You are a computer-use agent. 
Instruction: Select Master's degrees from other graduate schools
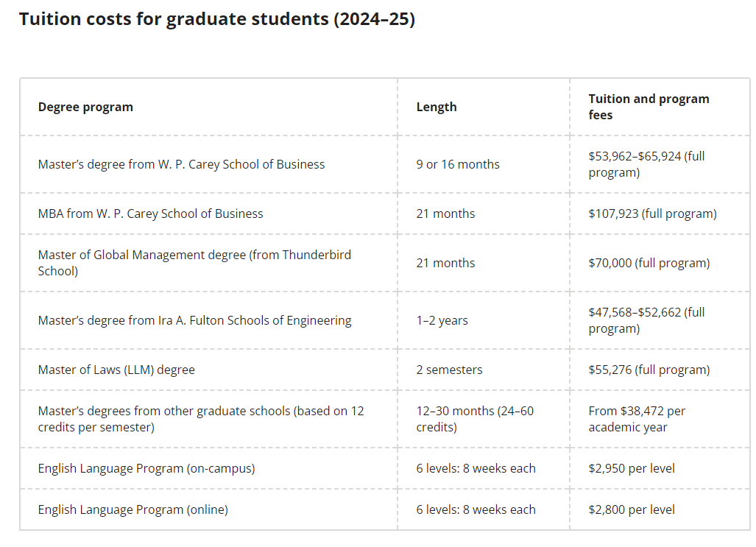coord(201,419)
